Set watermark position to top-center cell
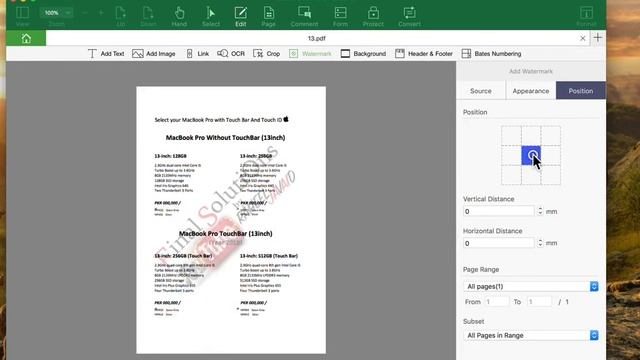Image resolution: width=640 pixels, height=360 pixels. [x=531, y=136]
